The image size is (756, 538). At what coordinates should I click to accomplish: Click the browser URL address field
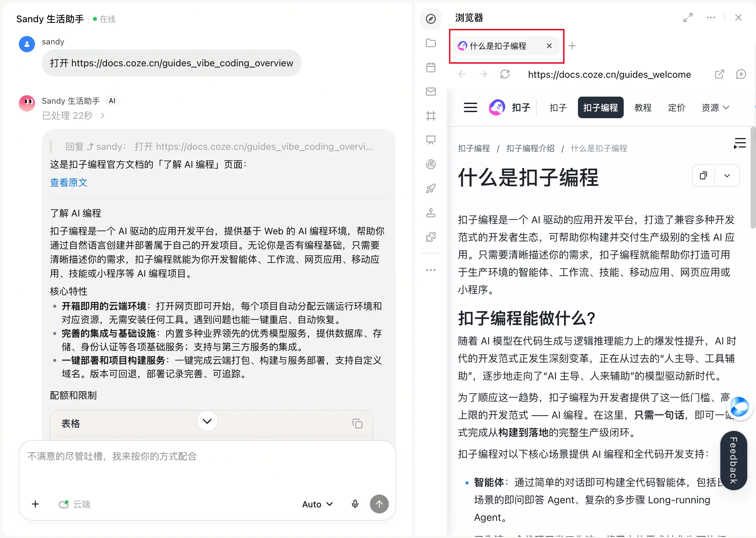610,74
